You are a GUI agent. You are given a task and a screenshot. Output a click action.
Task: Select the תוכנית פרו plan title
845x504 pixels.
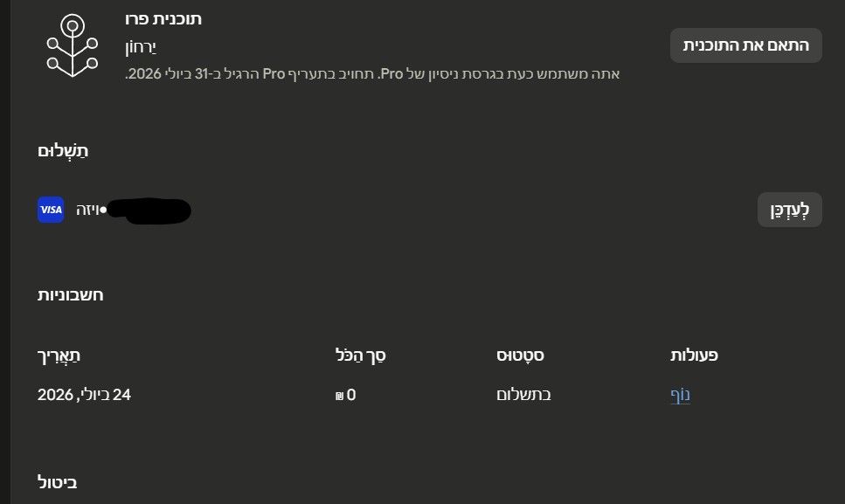pyautogui.click(x=163, y=19)
